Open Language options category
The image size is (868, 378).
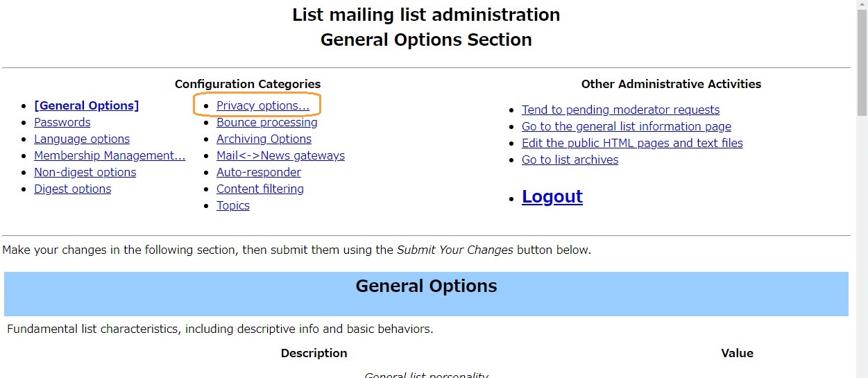82,139
